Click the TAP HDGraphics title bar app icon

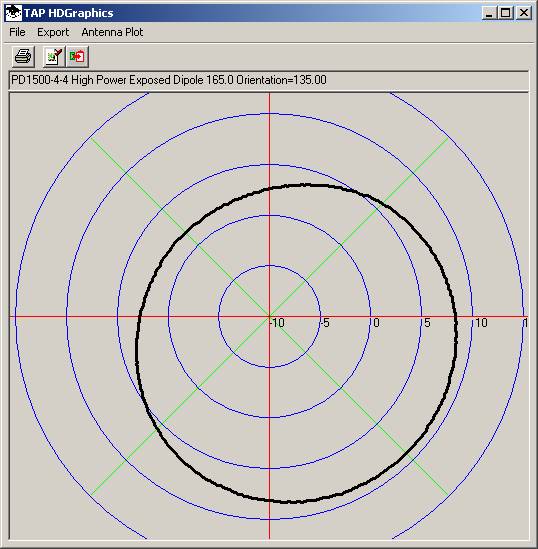[x=14, y=13]
